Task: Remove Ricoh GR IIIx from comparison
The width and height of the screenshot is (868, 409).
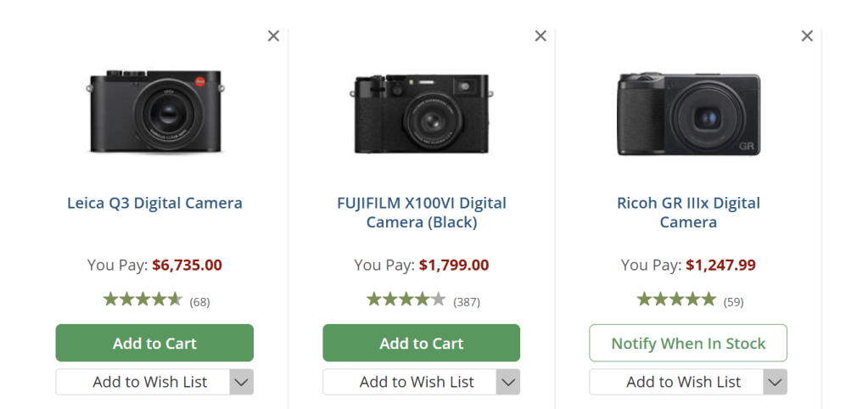Action: click(x=807, y=36)
